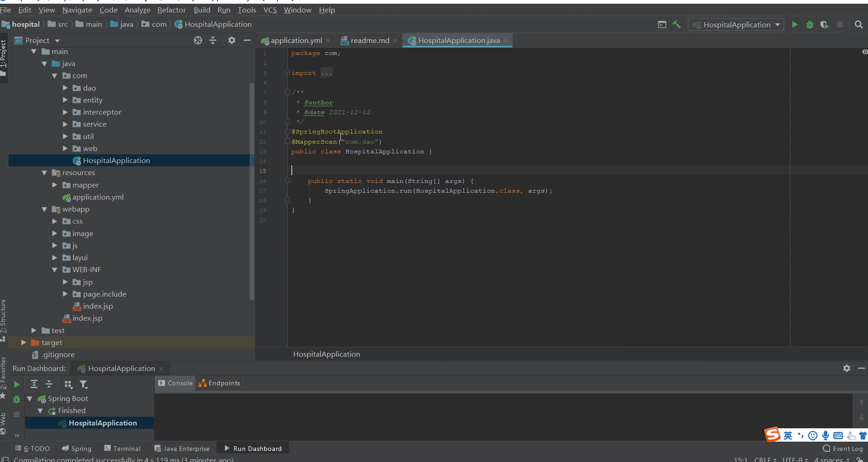Open the Terminal tool window
This screenshot has height=462, width=868.
coord(122,448)
